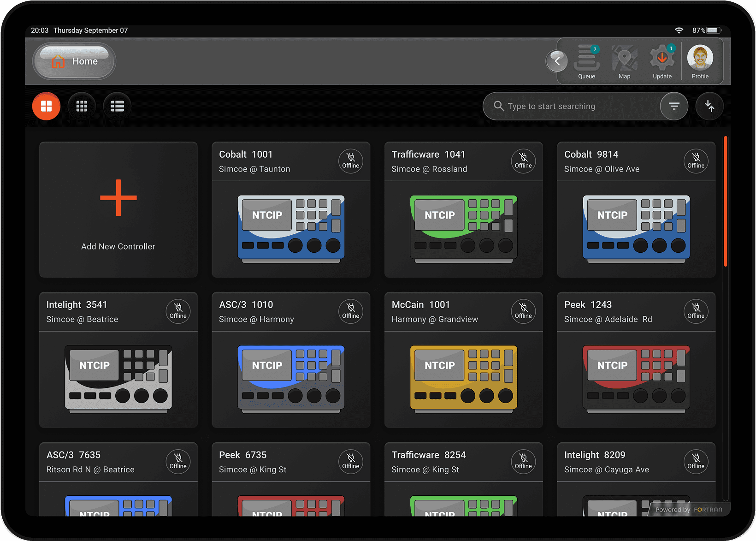Image resolution: width=756 pixels, height=541 pixels.
Task: Click the battery 87% indicator
Action: pyautogui.click(x=706, y=30)
